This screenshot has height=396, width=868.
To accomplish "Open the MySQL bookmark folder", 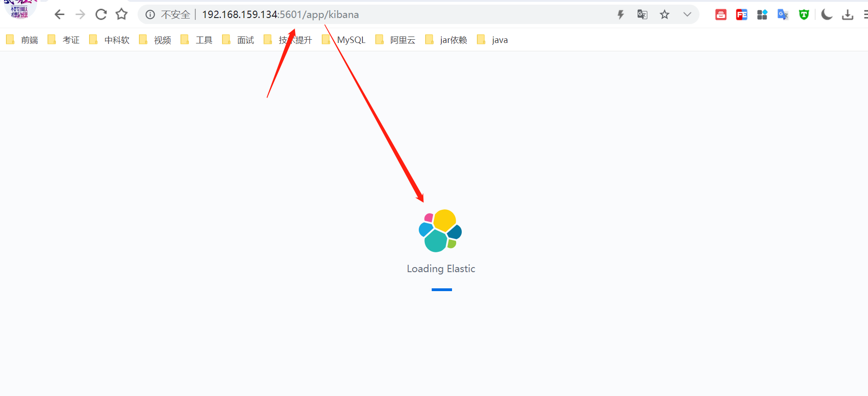I will point(344,40).
